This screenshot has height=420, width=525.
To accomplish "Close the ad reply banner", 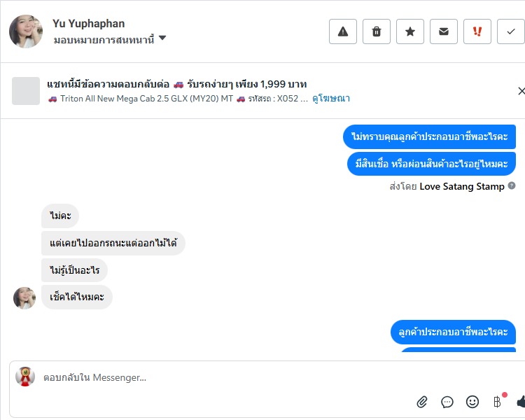I will (x=521, y=91).
